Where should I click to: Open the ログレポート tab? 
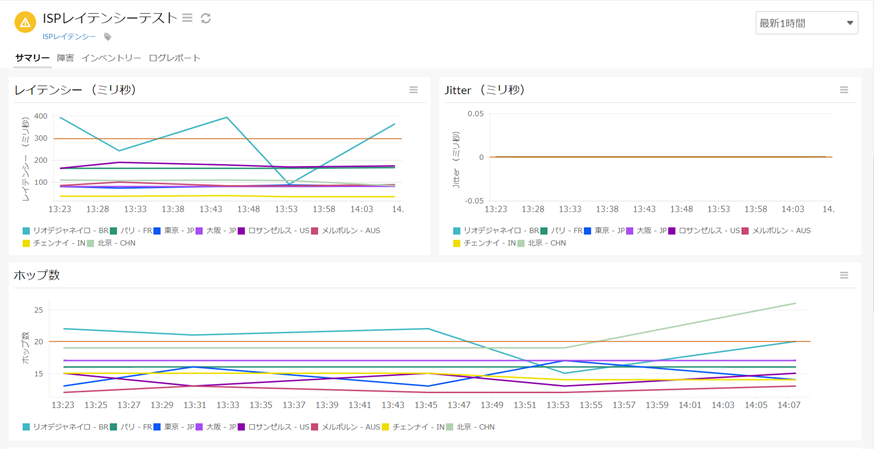click(x=174, y=58)
